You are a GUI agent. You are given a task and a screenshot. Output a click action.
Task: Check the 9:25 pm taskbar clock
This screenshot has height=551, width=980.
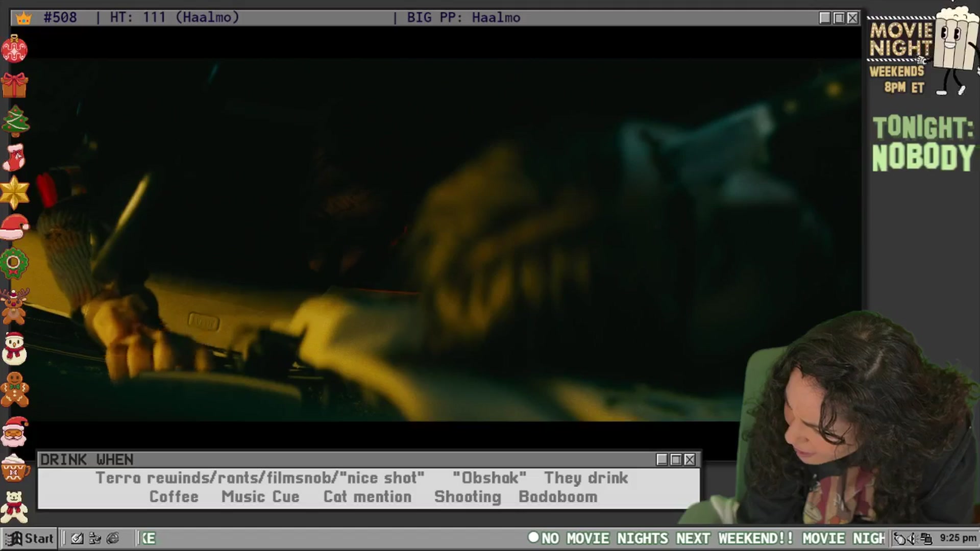click(x=958, y=538)
